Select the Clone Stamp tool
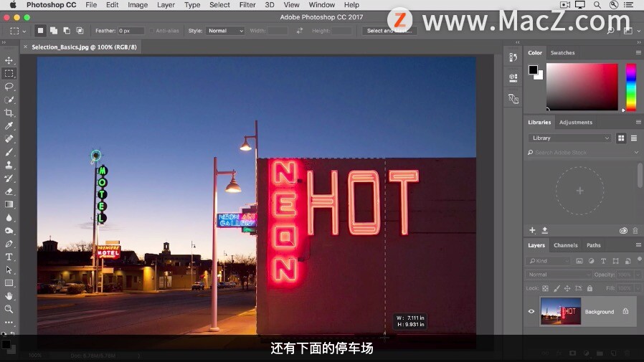This screenshot has height=362, width=644. [x=9, y=165]
